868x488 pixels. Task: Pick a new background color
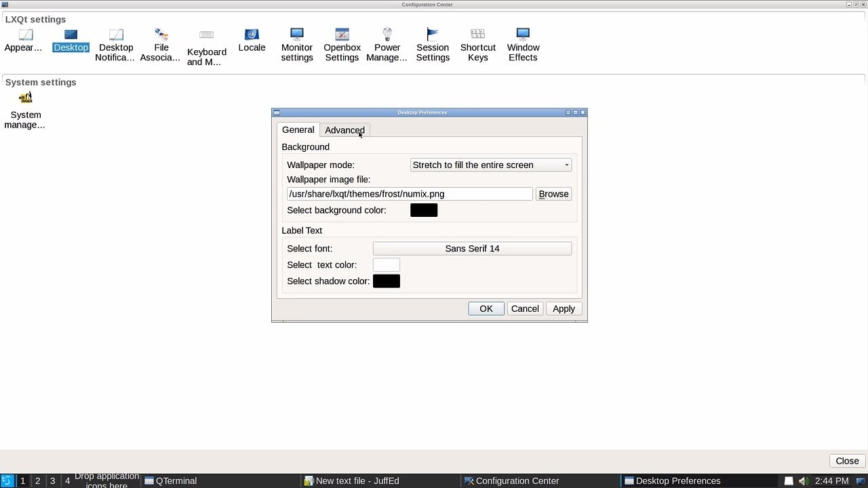[x=423, y=210]
